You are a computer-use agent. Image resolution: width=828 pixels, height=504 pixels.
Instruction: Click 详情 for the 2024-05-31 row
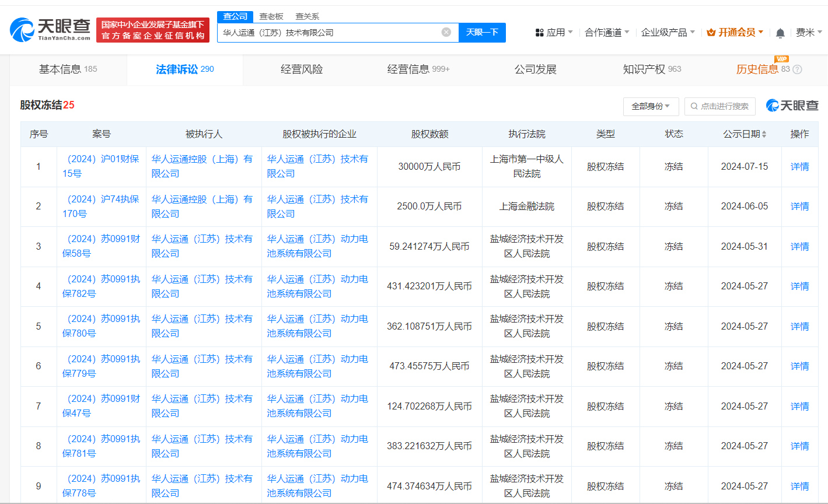pyautogui.click(x=799, y=247)
